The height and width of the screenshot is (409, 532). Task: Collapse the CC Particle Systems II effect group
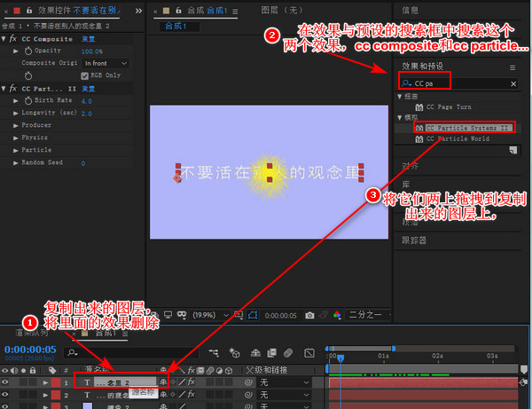pos(4,89)
